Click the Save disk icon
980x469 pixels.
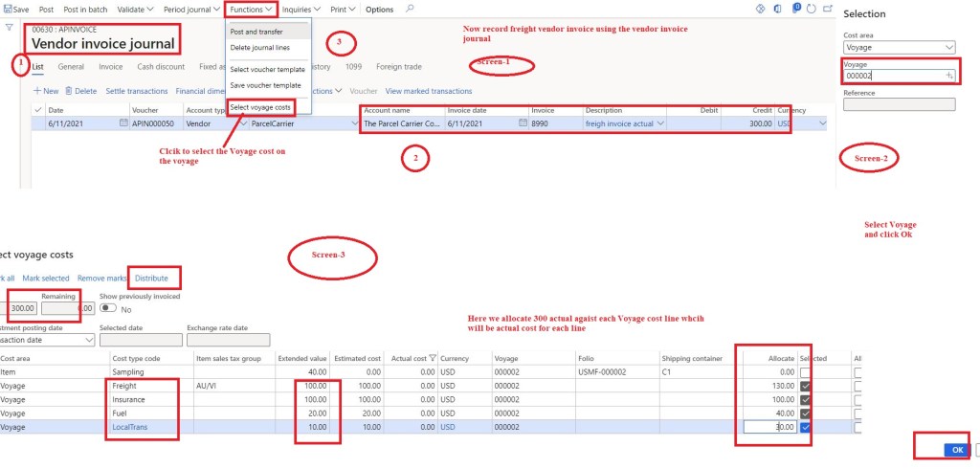tap(8, 9)
